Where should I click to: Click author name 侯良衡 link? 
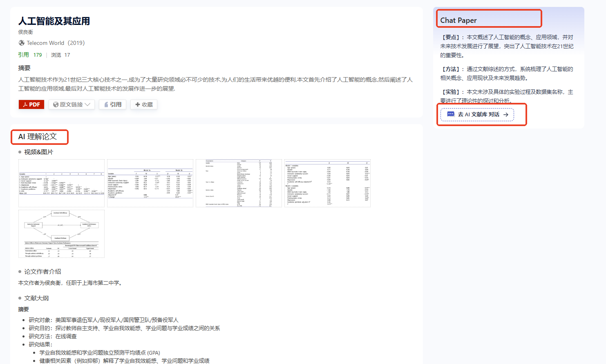click(25, 31)
